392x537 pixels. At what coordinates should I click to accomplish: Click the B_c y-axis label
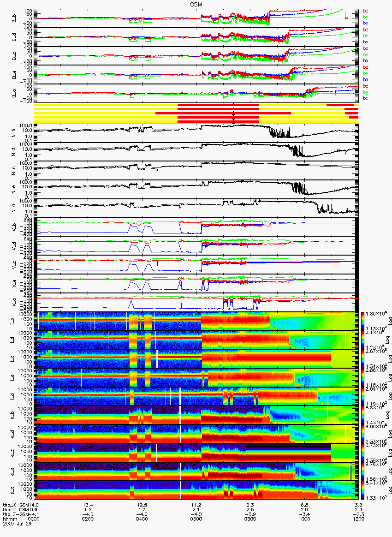pyautogui.click(x=14, y=56)
